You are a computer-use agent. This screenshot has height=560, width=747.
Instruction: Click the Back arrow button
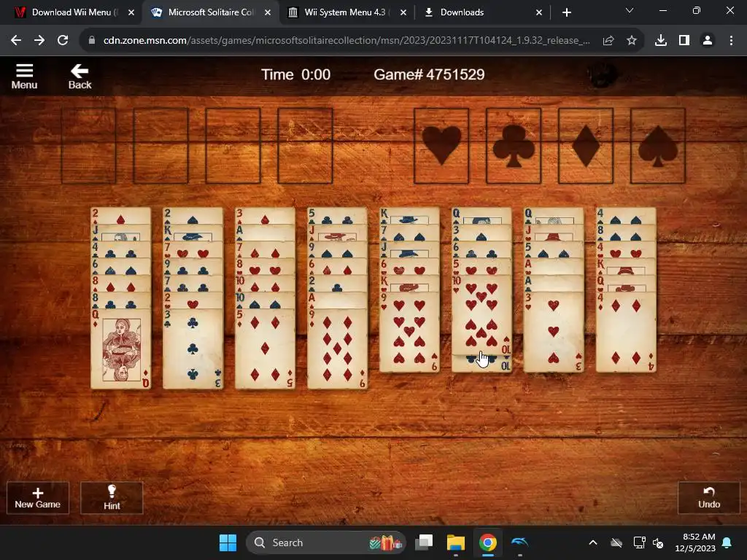[x=80, y=77]
